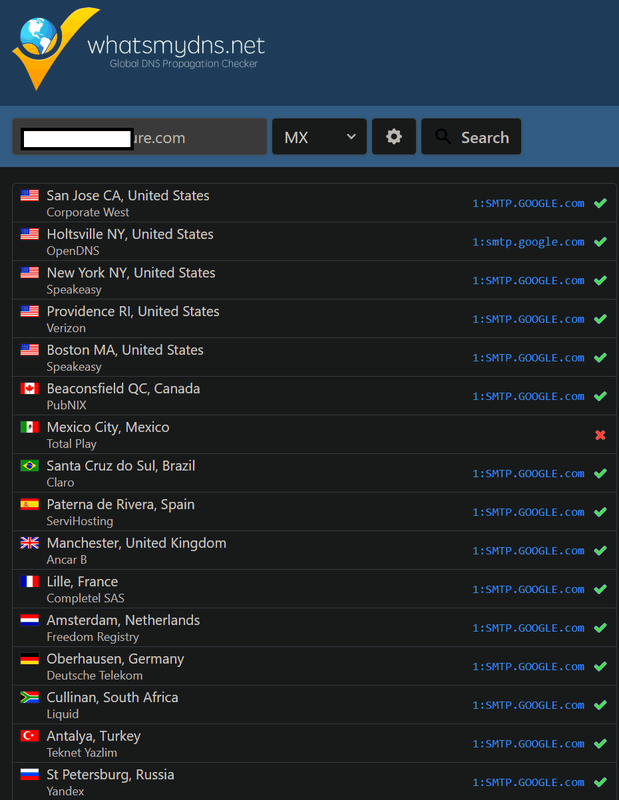Select the "OpenDNS" provider label

[73, 251]
